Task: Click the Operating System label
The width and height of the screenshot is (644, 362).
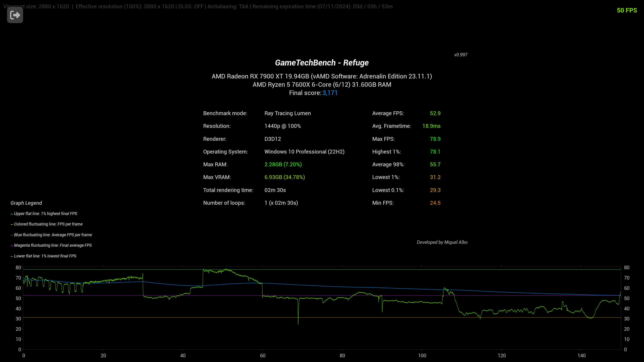Action: 225,152
